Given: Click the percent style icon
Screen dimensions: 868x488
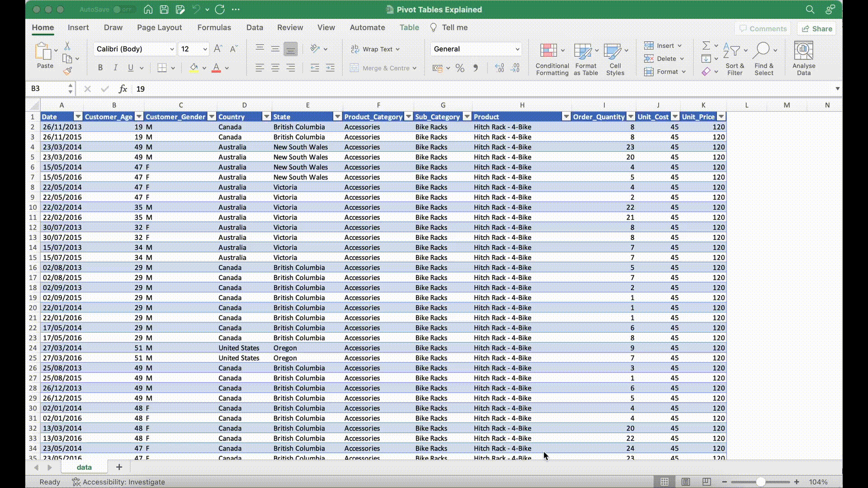Looking at the screenshot, I should (460, 68).
